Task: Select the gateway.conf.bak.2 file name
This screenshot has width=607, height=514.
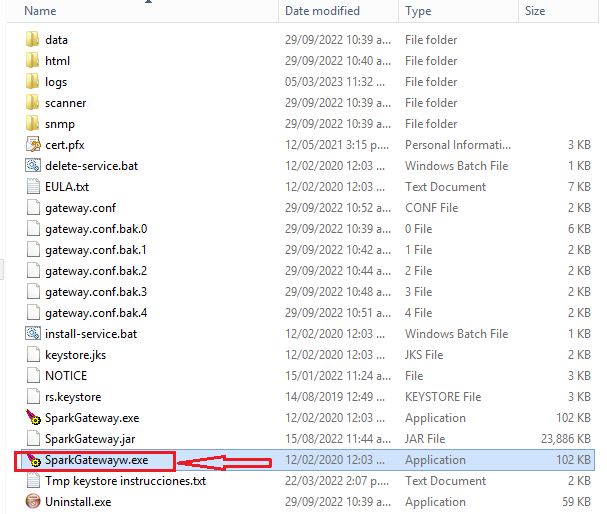Action: click(x=96, y=271)
